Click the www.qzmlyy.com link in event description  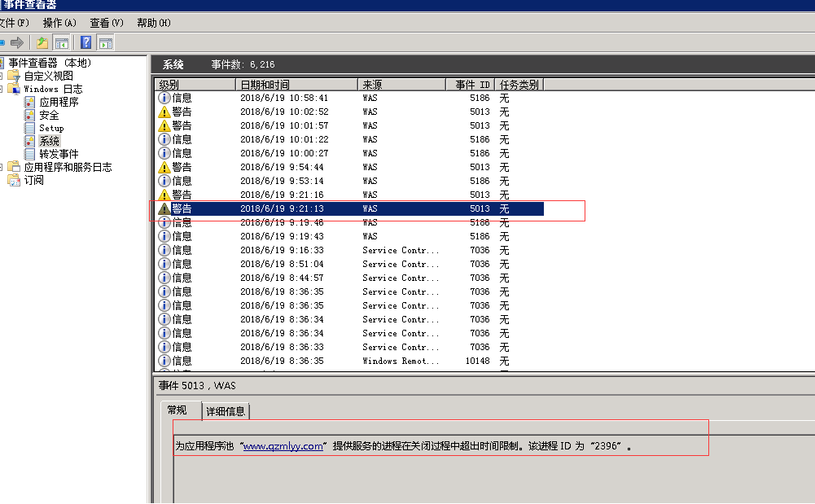point(283,446)
